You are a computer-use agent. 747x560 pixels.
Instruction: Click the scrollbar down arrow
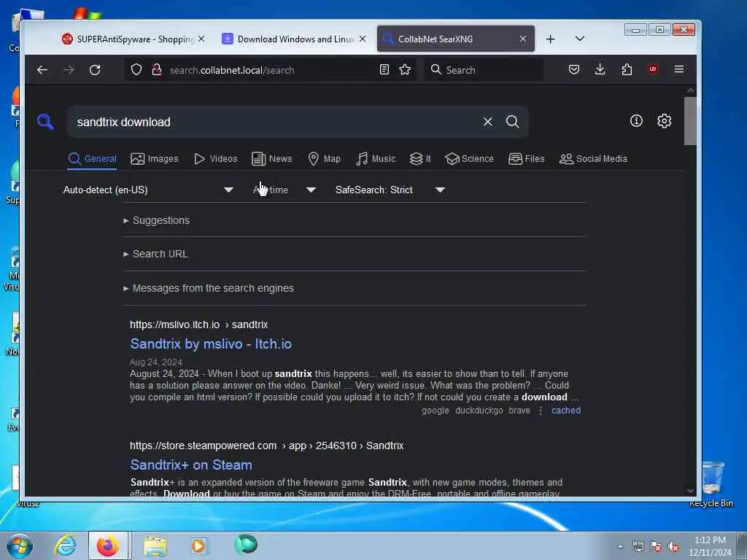point(690,491)
